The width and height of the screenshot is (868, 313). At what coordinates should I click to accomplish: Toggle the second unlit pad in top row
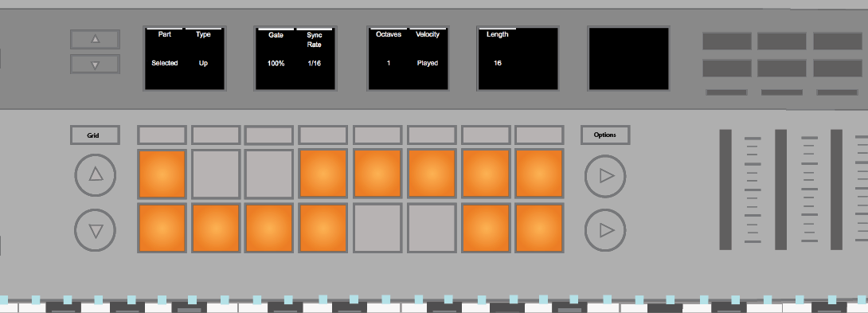[216, 174]
